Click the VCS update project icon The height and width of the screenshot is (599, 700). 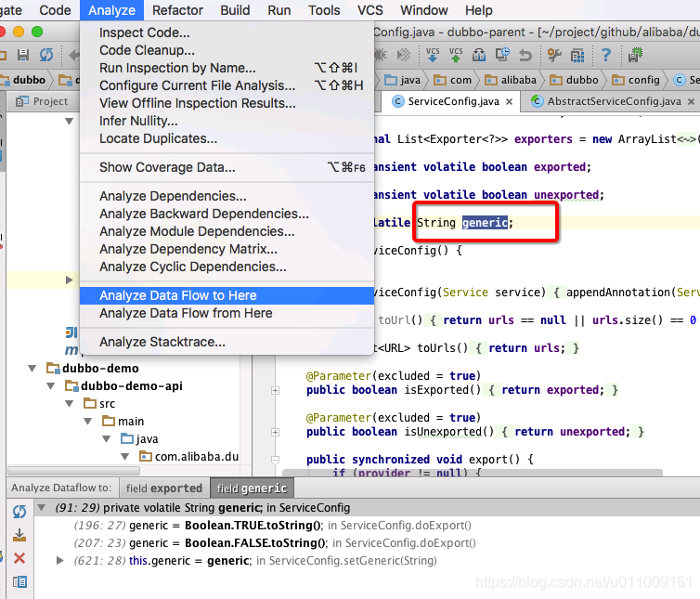[432, 55]
